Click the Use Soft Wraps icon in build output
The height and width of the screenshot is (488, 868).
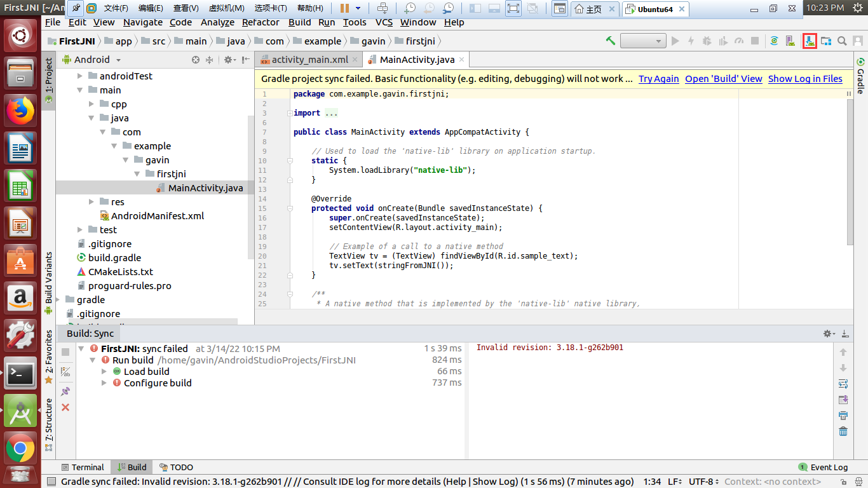point(843,384)
